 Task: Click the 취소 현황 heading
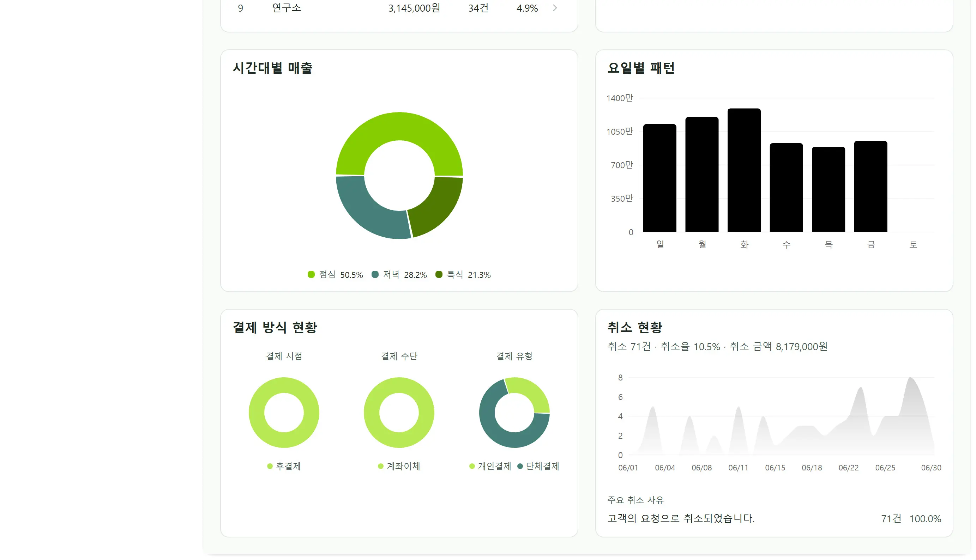[635, 328]
